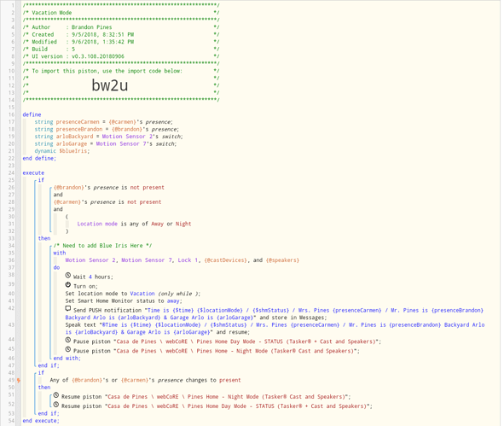The width and height of the screenshot is (504, 426).
Task: Select the "presenceCarmen" variable definition
Action: 103,122
